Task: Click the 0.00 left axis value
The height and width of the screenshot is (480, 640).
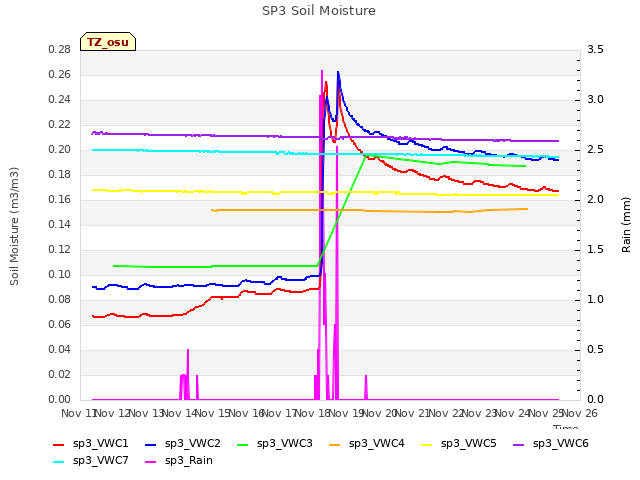Action: tap(60, 399)
